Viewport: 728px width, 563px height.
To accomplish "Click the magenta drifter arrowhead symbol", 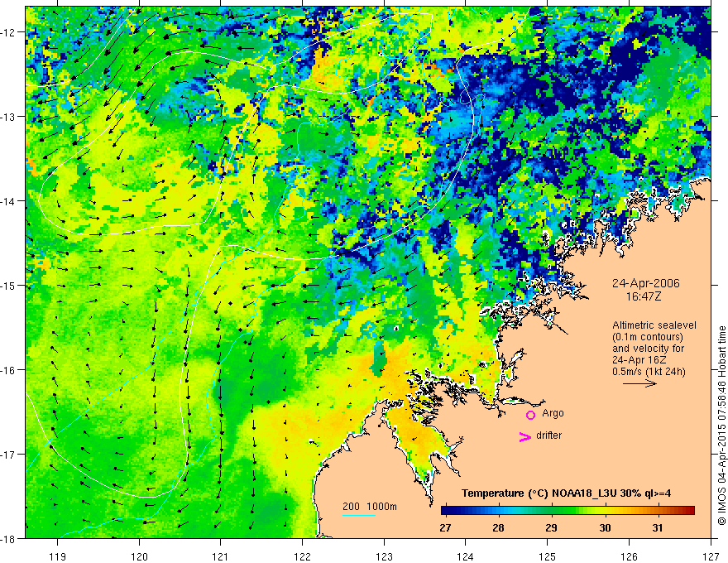I will pyautogui.click(x=525, y=436).
